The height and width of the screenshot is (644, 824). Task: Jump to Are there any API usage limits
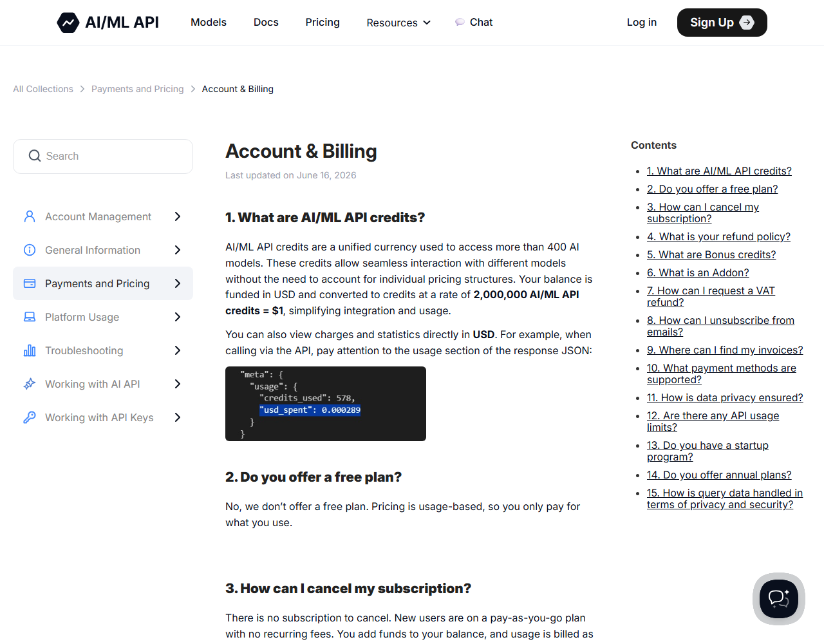coord(713,421)
